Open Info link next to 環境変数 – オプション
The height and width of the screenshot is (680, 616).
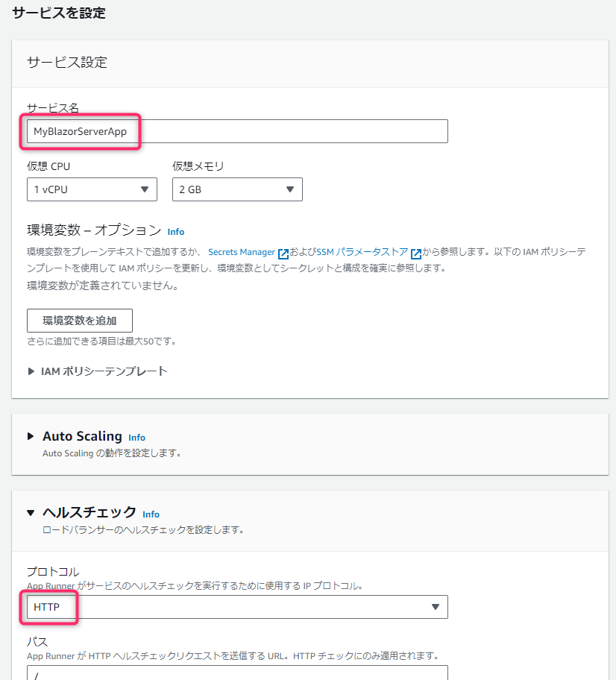click(176, 232)
